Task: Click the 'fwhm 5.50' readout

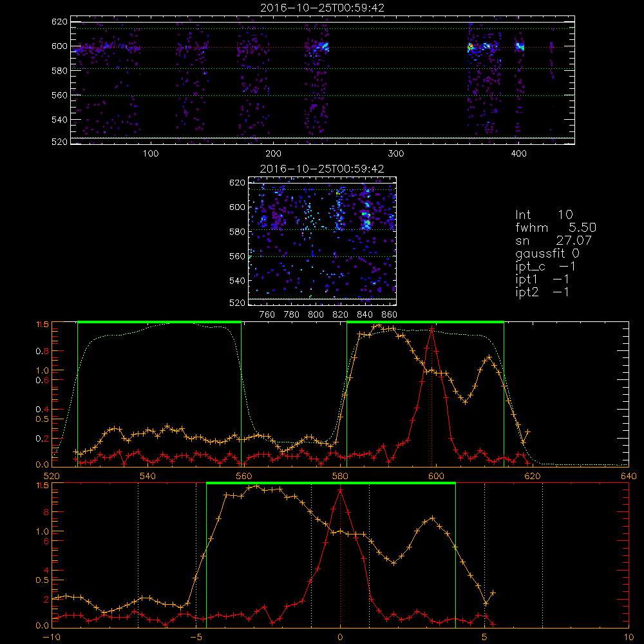Action: coord(556,227)
